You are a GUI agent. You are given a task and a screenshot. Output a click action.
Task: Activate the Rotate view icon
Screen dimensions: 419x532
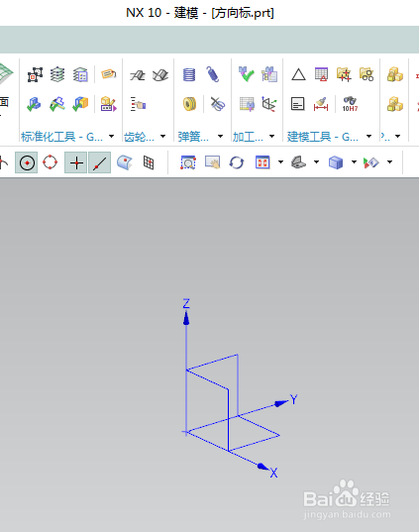coord(237,162)
